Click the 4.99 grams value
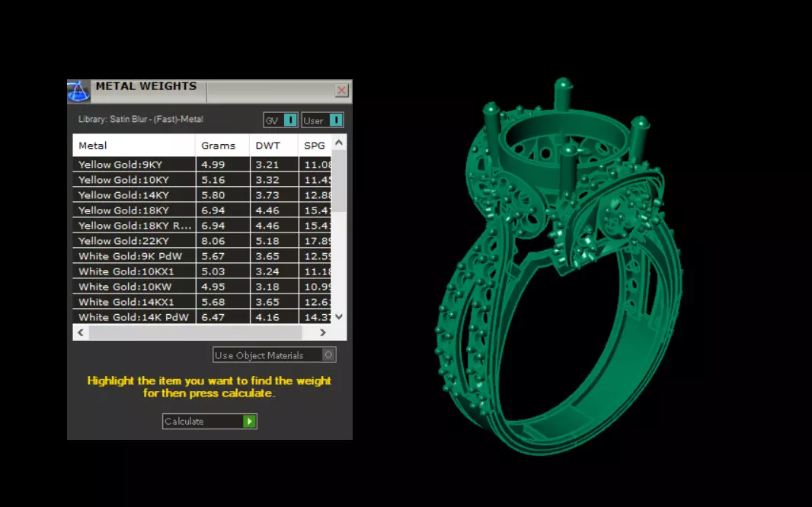This screenshot has width=812, height=507. click(x=213, y=165)
